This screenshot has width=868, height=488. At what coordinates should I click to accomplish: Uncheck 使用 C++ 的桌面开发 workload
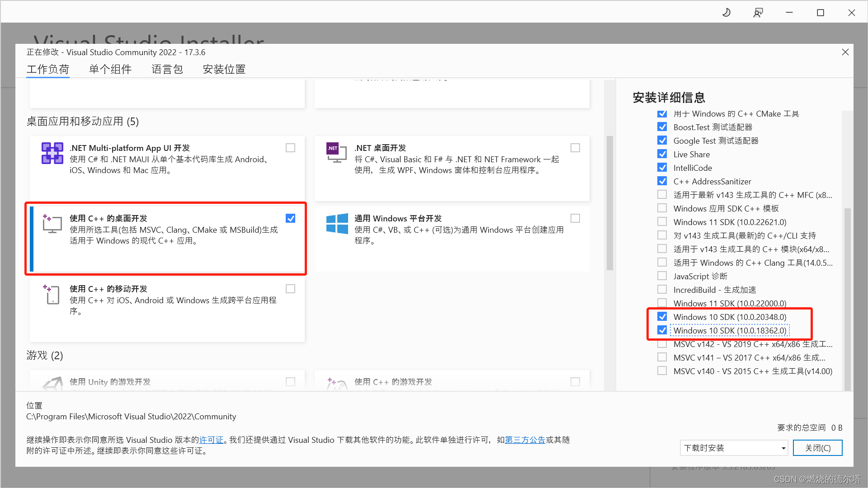pos(291,219)
